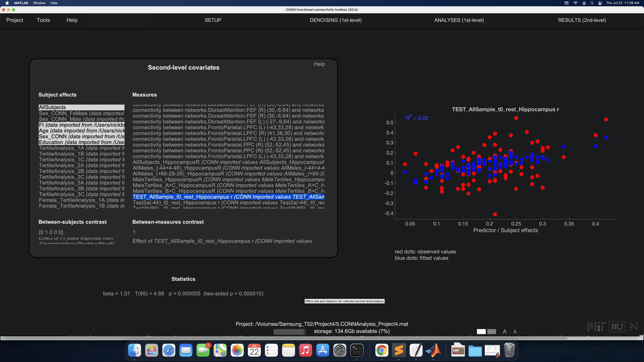Click the BU logo icon
This screenshot has height=362, width=644.
click(x=617, y=327)
